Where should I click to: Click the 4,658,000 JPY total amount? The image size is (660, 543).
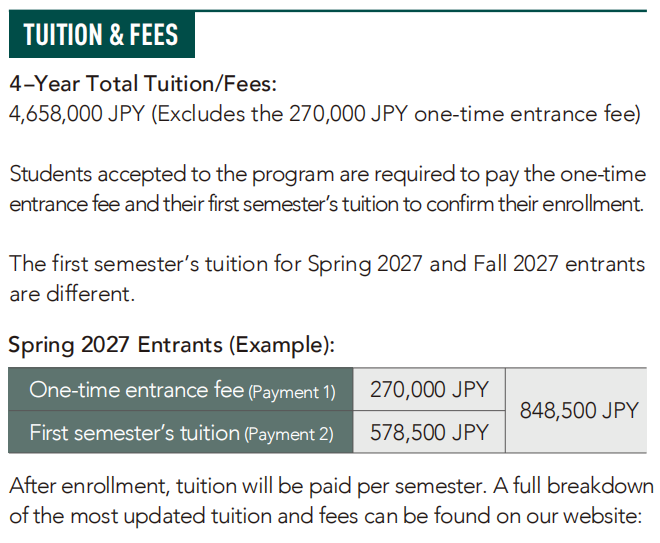pos(77,114)
